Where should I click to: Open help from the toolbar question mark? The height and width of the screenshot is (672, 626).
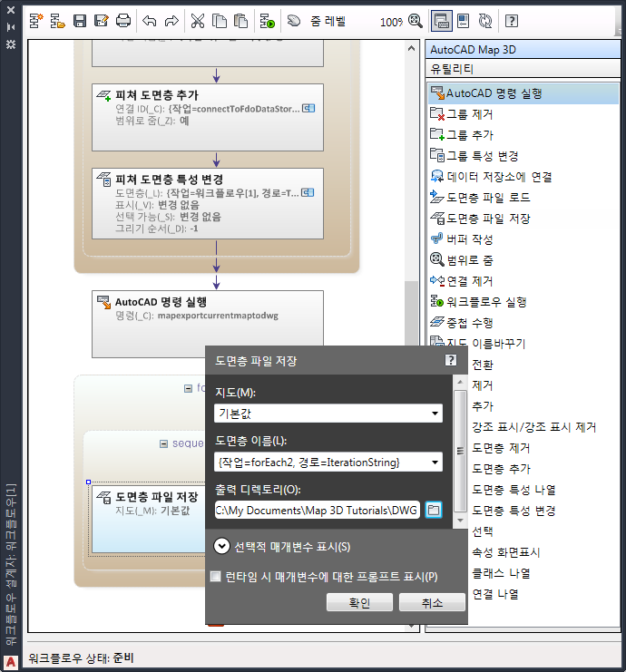512,21
